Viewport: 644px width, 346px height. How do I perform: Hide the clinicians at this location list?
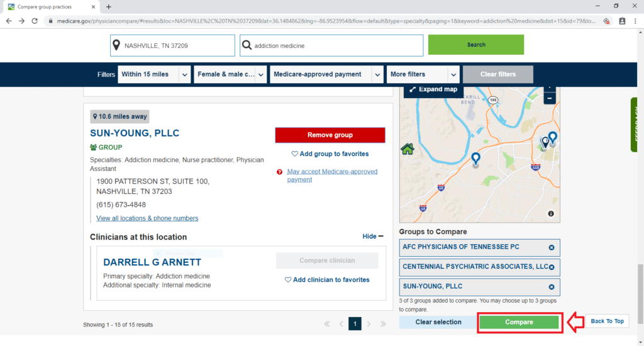coord(373,237)
